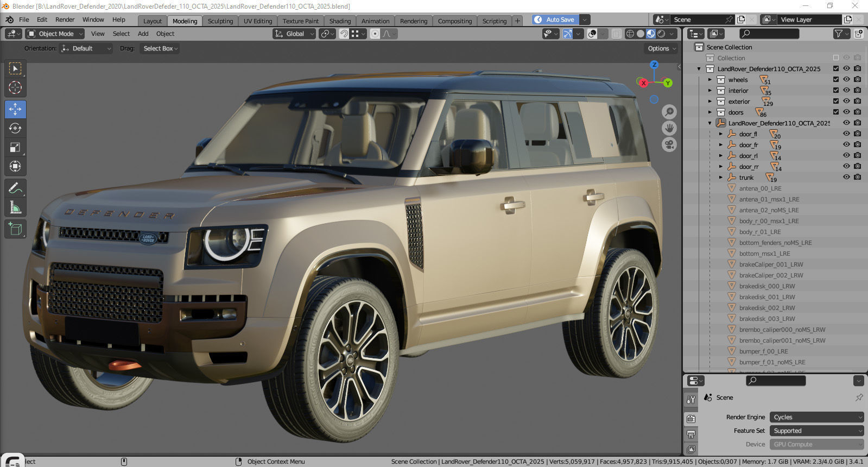Click the Properties editor search field
This screenshot has height=467, width=868.
pyautogui.click(x=776, y=381)
